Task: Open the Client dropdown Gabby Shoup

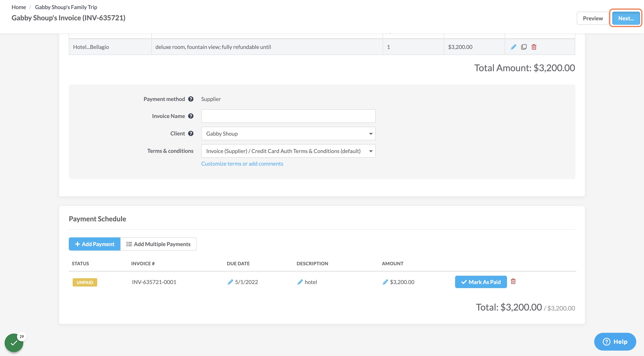Action: 288,133
